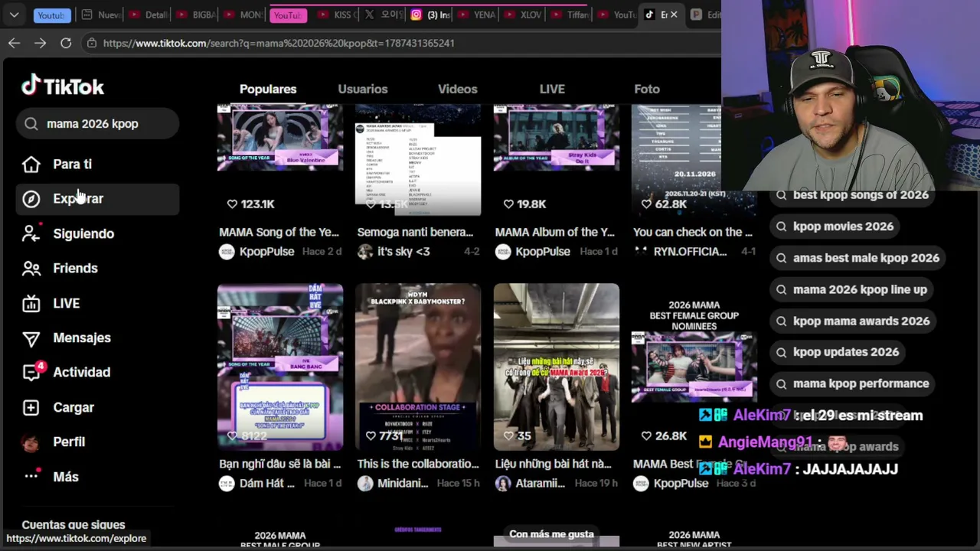980x551 pixels.
Task: Switch to the YENA browser tab
Action: point(476,15)
